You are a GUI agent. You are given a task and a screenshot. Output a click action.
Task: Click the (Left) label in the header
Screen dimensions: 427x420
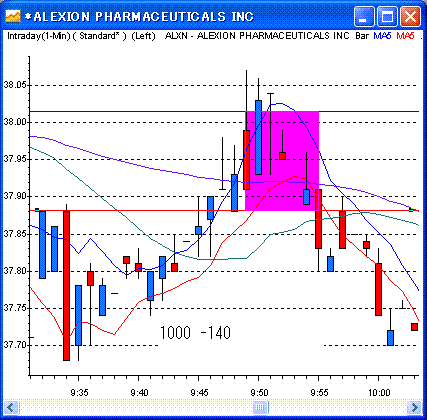pos(143,36)
